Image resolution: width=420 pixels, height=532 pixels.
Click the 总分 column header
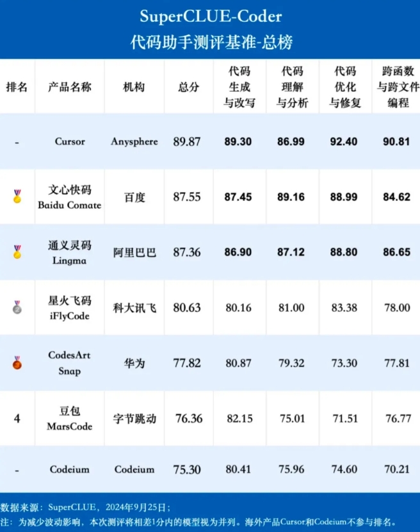[188, 87]
